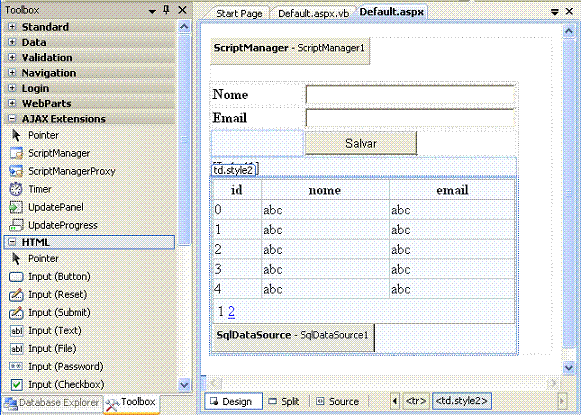Collapse the AJAX Extensions section

click(12, 119)
